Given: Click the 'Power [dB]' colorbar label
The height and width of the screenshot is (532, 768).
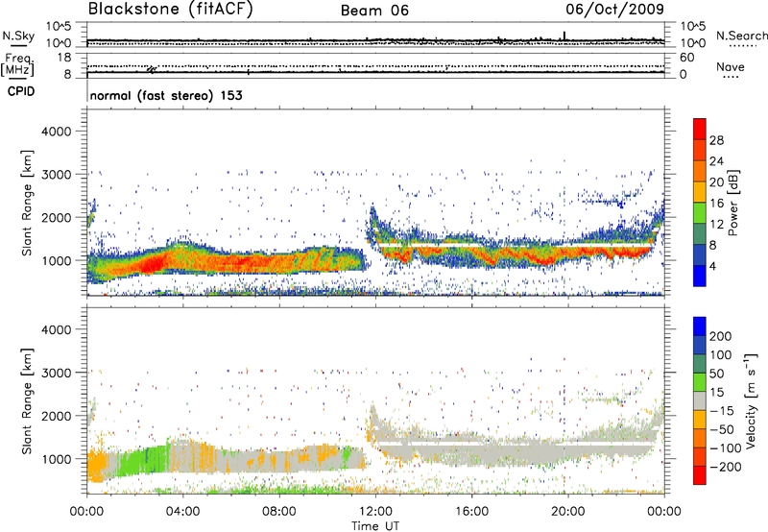Looking at the screenshot, I should coord(732,203).
